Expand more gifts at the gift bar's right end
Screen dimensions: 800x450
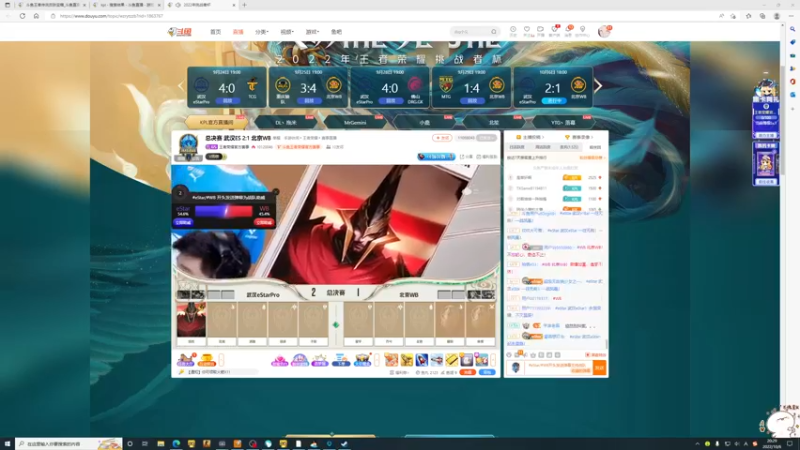493,360
